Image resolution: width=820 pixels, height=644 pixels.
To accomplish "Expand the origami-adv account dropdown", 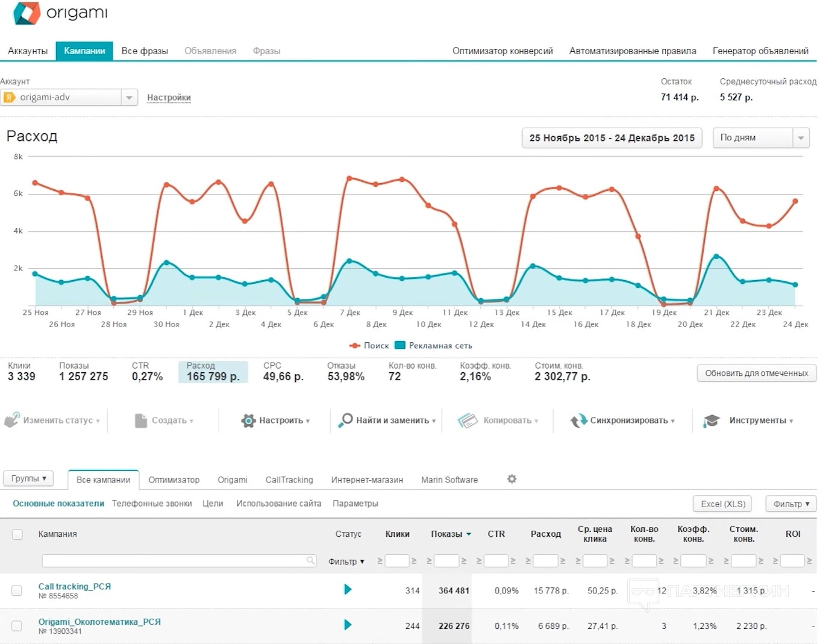I will [129, 98].
